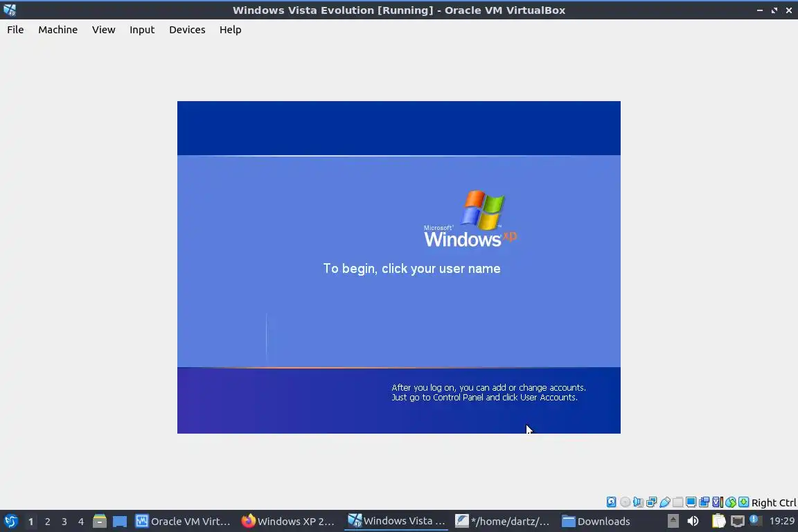The image size is (798, 532).
Task: Click the volume speaker tray icon
Action: pos(693,521)
